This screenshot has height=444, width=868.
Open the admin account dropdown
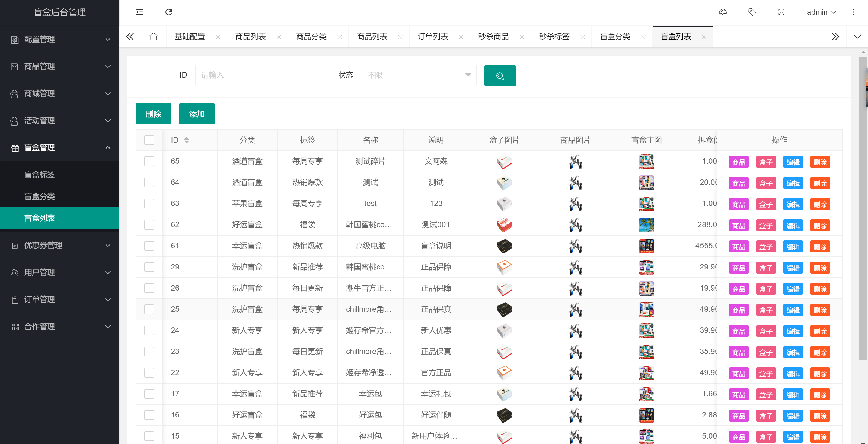tap(822, 12)
